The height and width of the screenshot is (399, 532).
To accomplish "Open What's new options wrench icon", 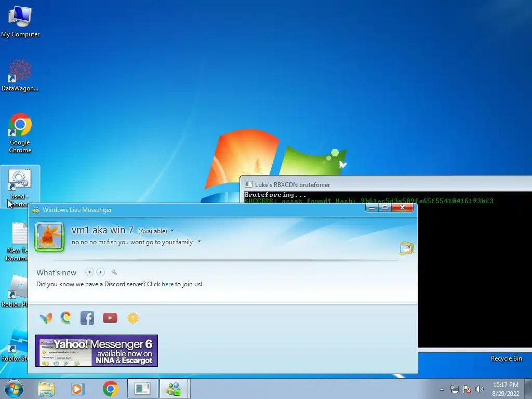I will click(114, 272).
